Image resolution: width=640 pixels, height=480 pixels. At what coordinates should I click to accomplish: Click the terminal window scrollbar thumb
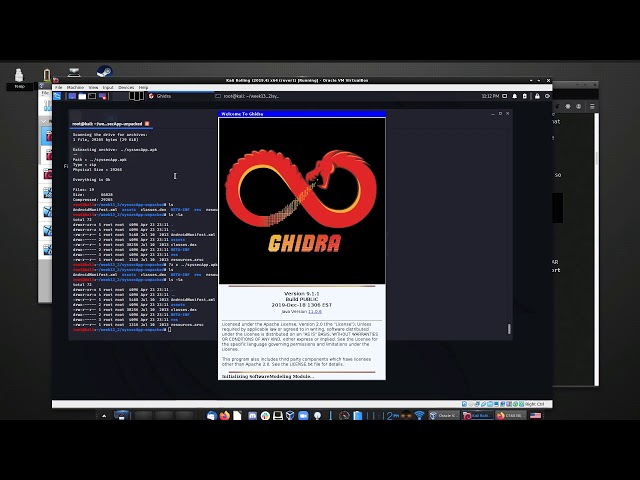pyautogui.click(x=509, y=329)
